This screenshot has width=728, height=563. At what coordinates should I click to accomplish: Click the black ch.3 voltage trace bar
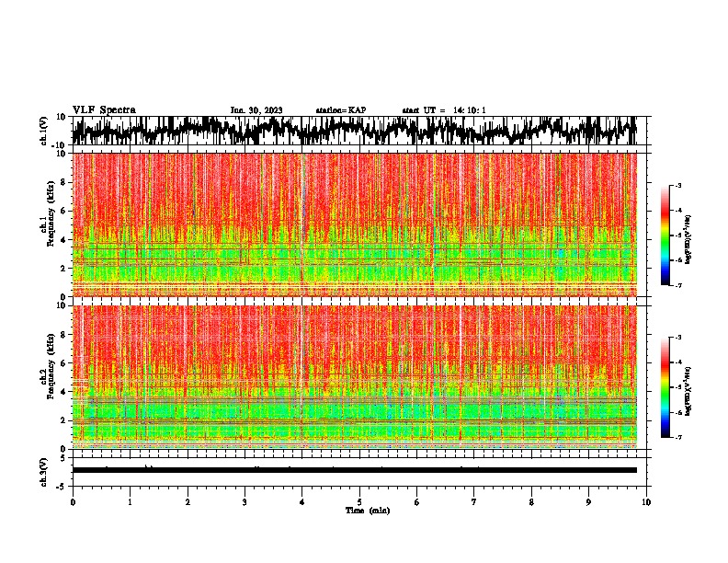coord(355,470)
